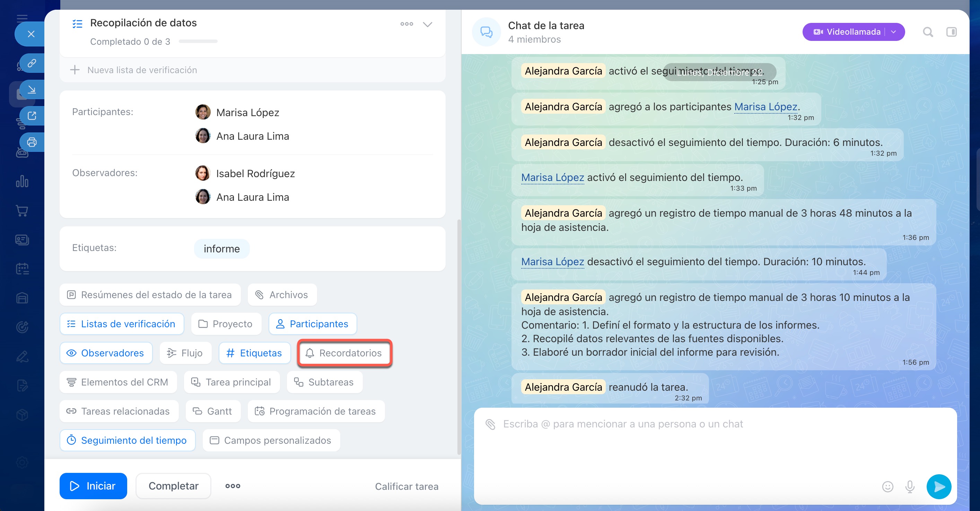Open task in new window icon
The width and height of the screenshot is (980, 511).
coord(32,116)
